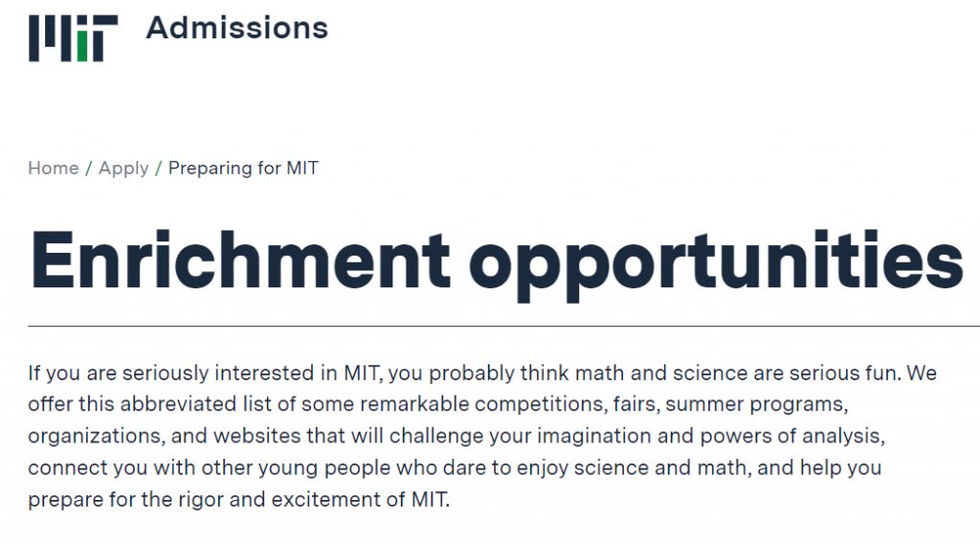
Task: Open the Admissions site title link
Action: coord(236,28)
